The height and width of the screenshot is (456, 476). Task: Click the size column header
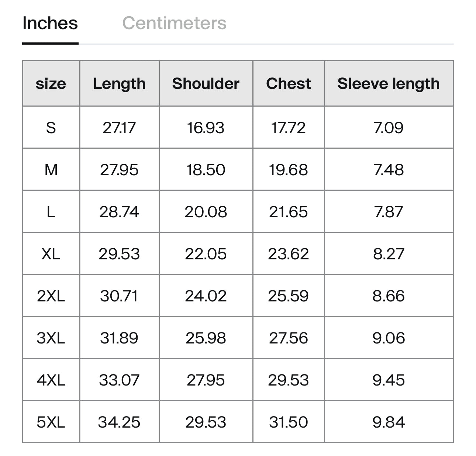tap(51, 83)
